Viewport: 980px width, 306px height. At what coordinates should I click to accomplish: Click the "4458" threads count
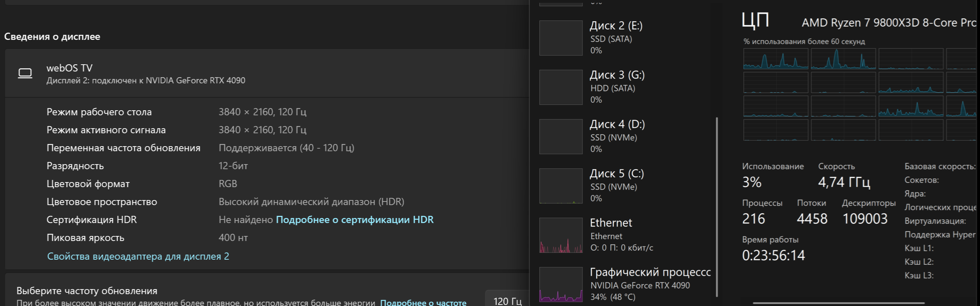pyautogui.click(x=812, y=219)
